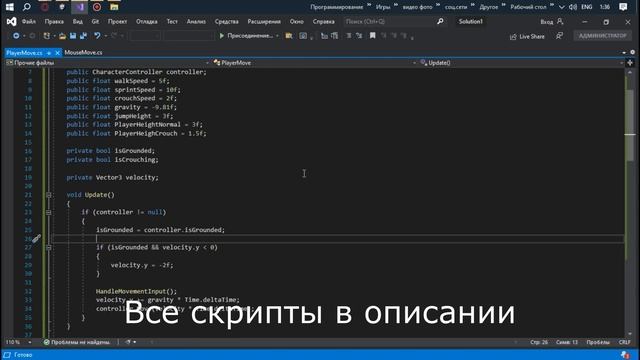
Task: Click the open file folder icon
Action: tap(62, 36)
